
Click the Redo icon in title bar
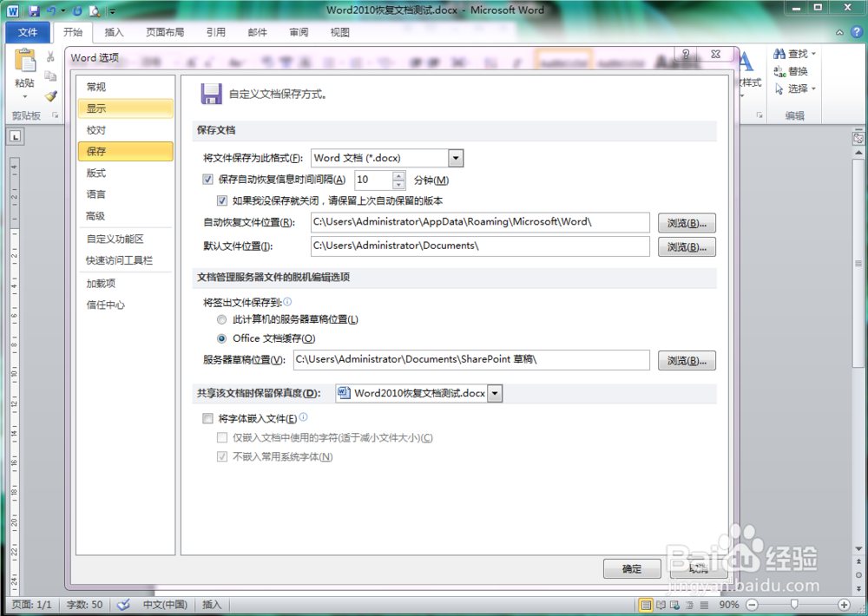click(x=77, y=10)
